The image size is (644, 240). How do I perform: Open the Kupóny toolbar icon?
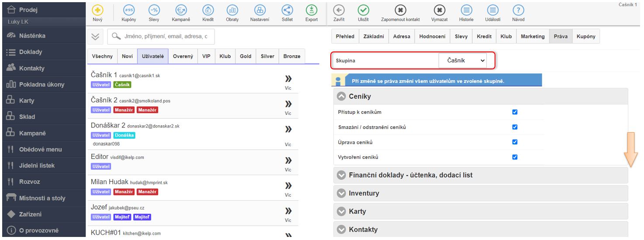128,11
